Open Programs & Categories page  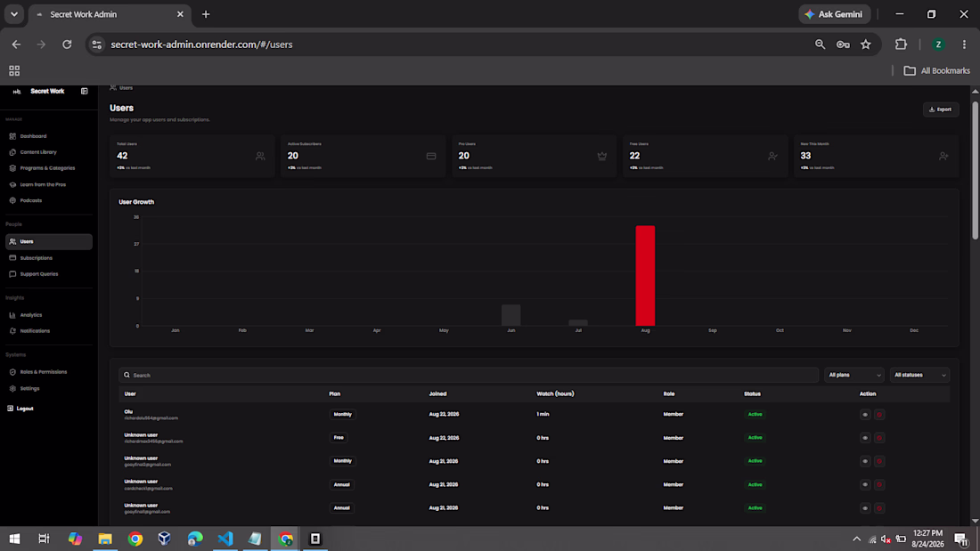[47, 168]
